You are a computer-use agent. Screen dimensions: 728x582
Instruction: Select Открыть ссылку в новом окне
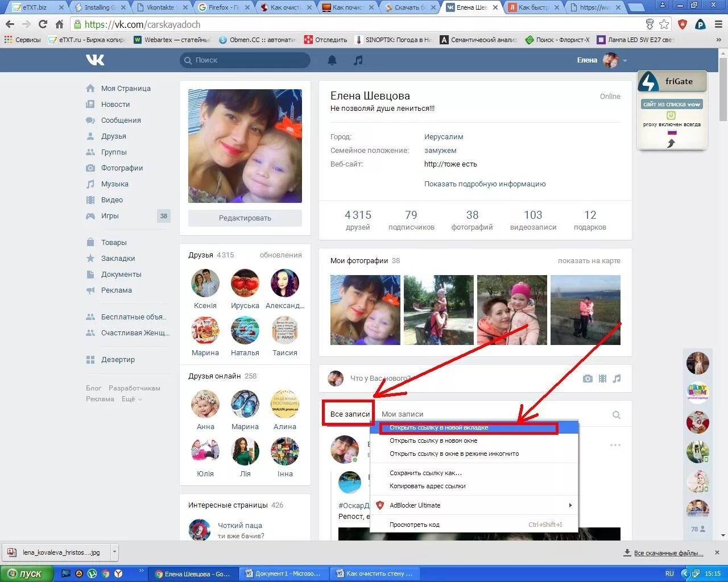pyautogui.click(x=474, y=440)
